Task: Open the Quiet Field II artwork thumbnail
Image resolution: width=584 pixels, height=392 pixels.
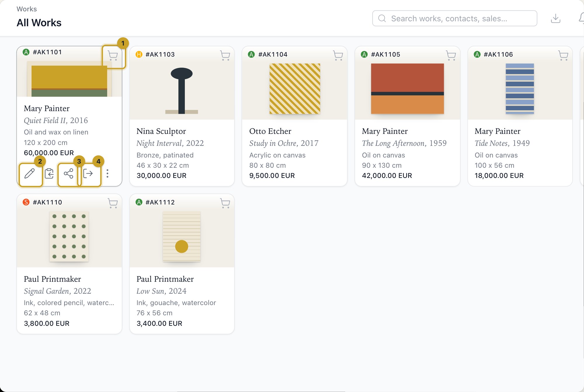Action: click(x=69, y=79)
